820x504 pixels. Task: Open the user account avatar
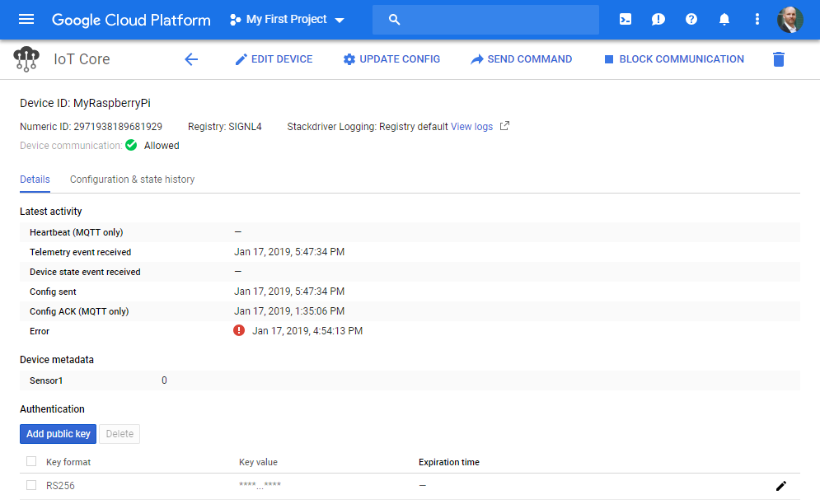click(790, 20)
